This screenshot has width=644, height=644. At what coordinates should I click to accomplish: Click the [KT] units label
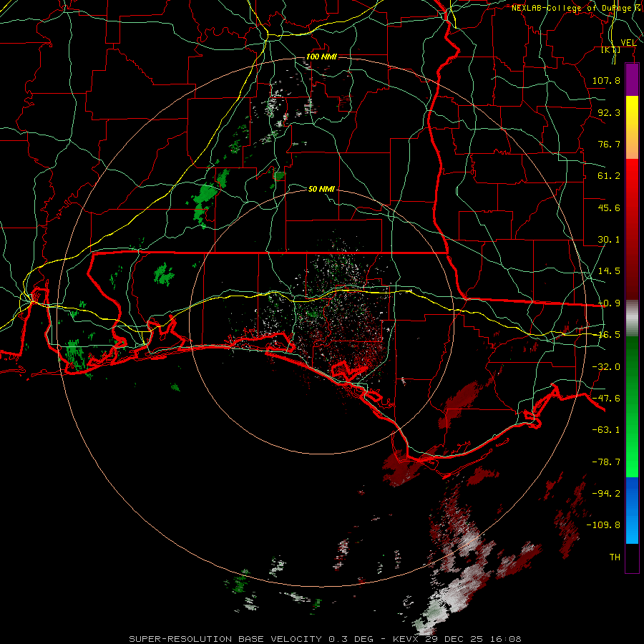610,50
